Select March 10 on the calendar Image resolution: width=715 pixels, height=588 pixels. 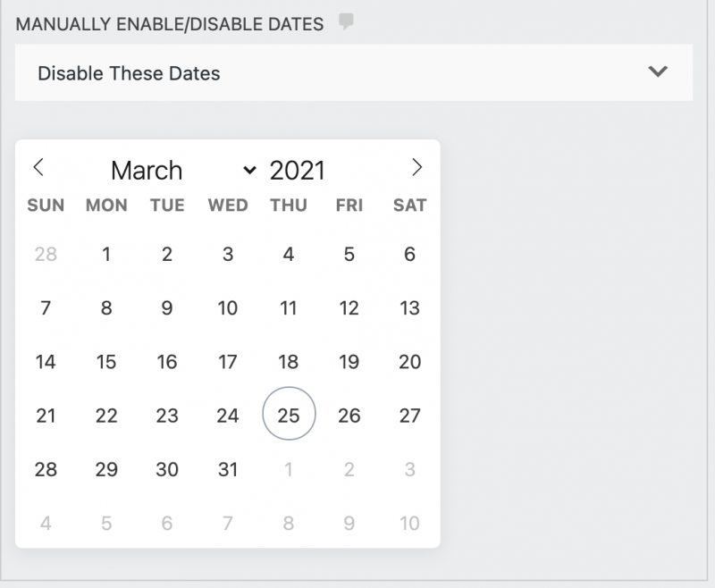click(x=228, y=307)
